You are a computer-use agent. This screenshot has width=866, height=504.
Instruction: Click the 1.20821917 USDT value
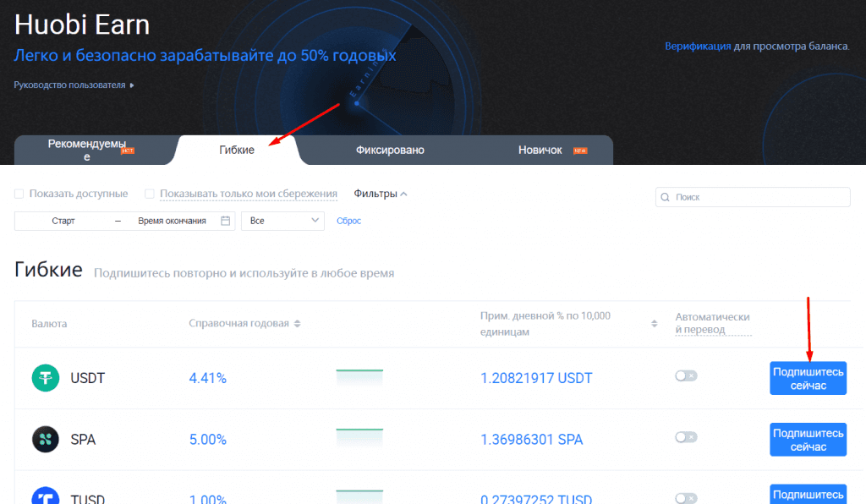pyautogui.click(x=536, y=378)
